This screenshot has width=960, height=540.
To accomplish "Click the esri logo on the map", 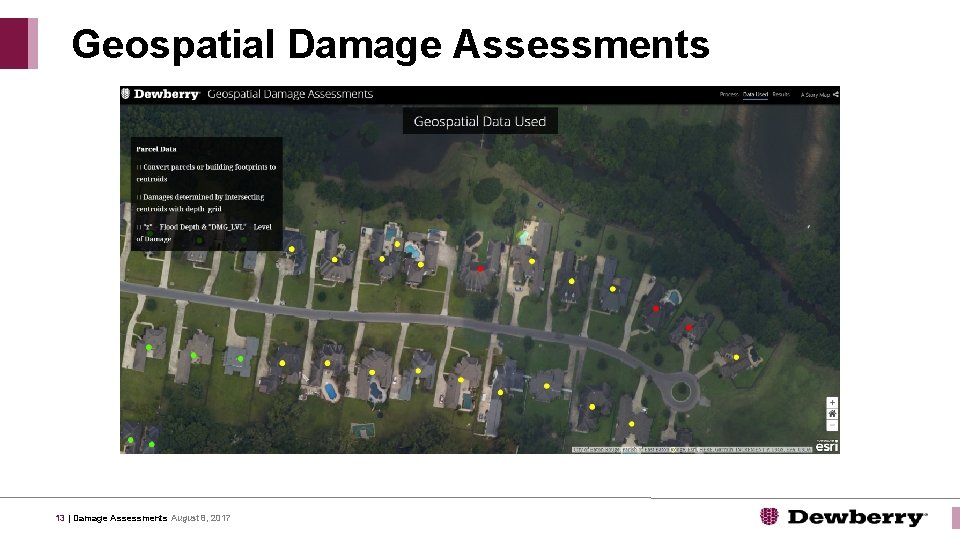I will tap(827, 446).
